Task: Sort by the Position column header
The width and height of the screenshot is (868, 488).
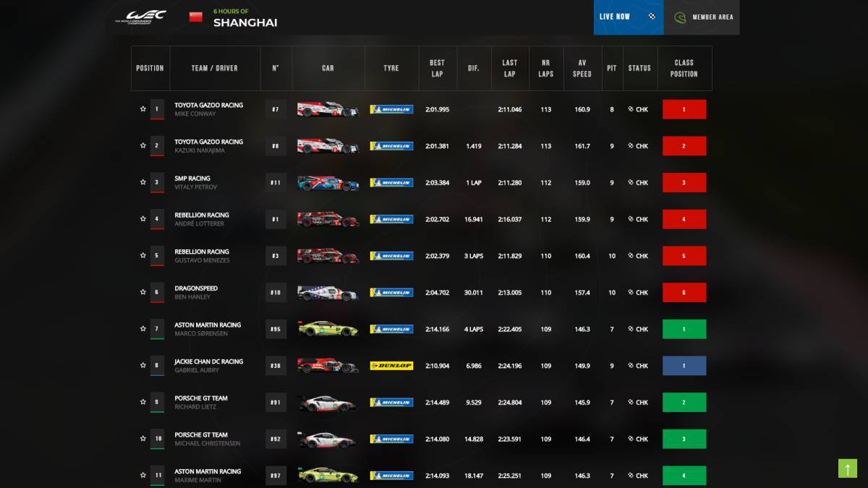Action: pos(150,68)
